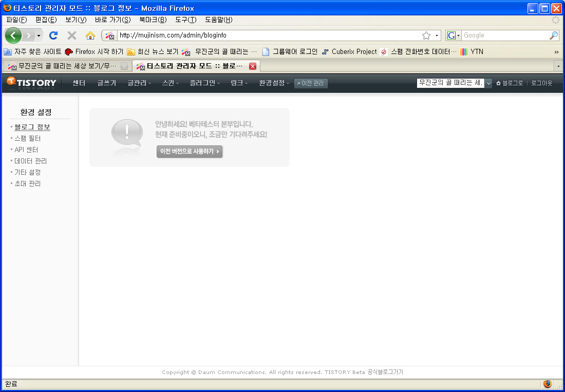
Task: Open the 도움말 menu
Action: click(x=219, y=20)
